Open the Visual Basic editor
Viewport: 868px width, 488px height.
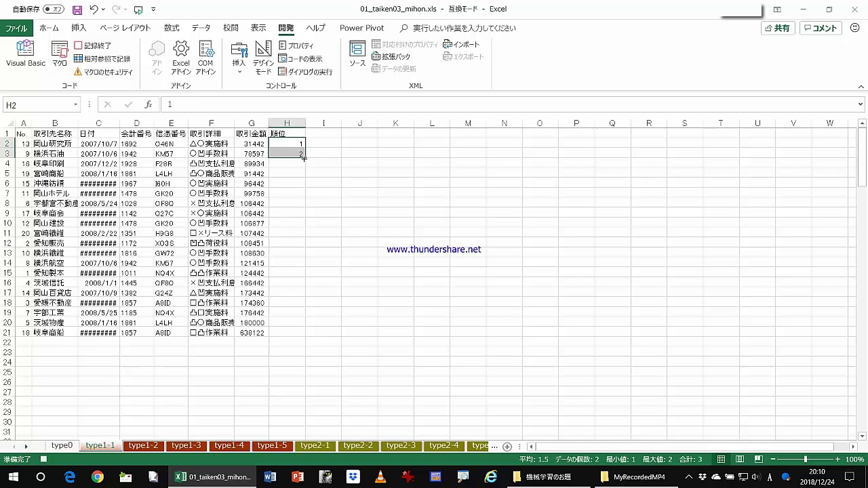(26, 54)
